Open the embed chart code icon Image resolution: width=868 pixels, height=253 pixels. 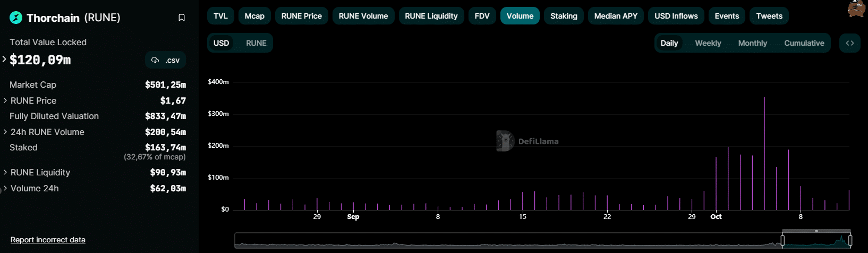pos(850,43)
